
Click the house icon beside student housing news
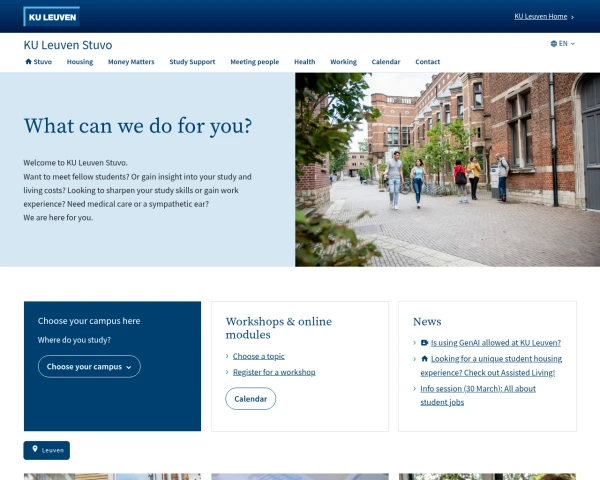point(425,358)
